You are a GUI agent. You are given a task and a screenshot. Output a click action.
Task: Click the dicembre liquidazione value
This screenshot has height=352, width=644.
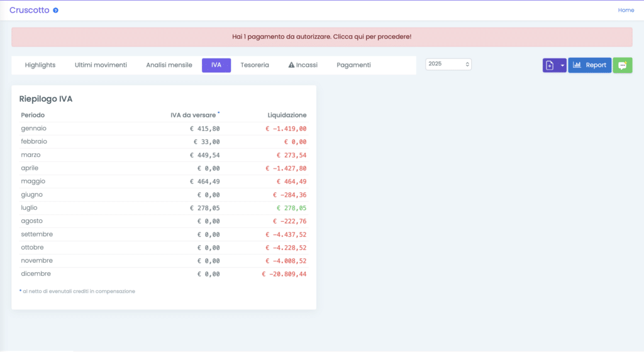pyautogui.click(x=284, y=274)
